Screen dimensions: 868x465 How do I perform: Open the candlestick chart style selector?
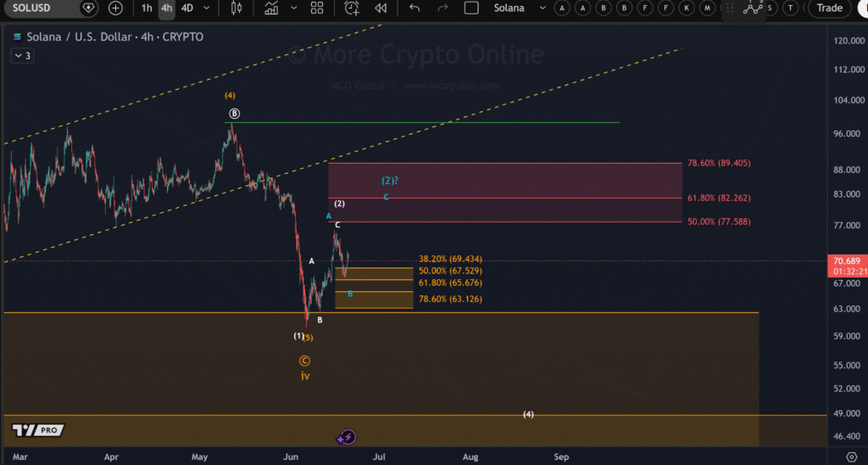[x=236, y=8]
